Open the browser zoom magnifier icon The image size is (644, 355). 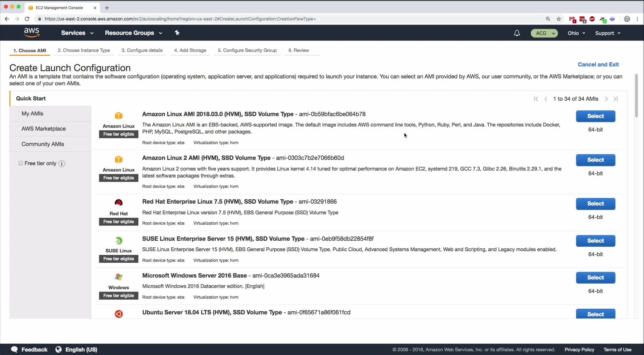pyautogui.click(x=548, y=19)
